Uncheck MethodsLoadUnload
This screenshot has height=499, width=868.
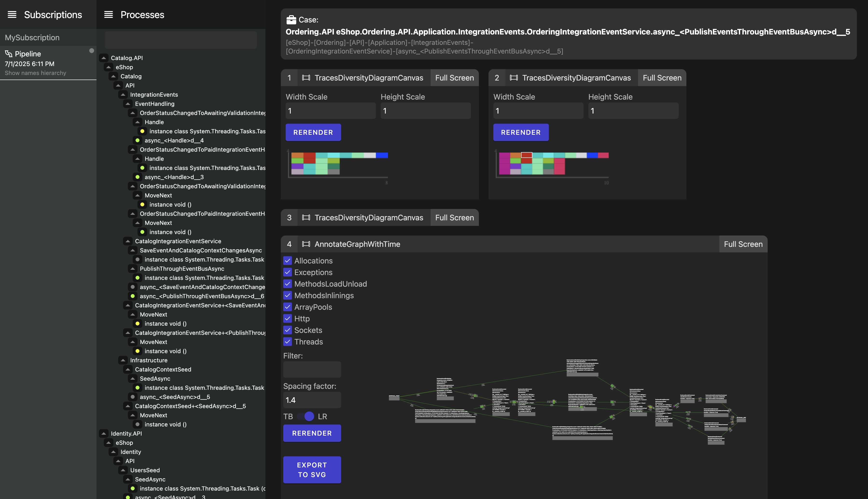point(287,284)
